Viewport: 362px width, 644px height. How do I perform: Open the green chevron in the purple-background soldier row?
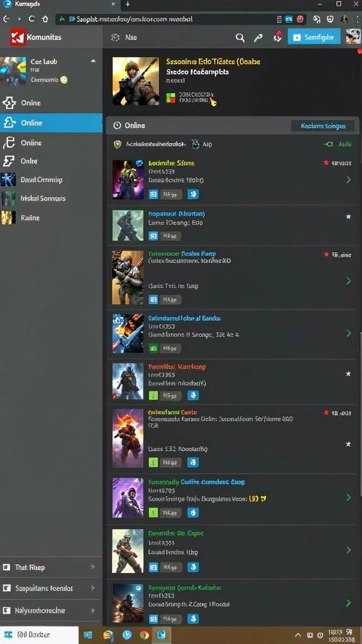(x=348, y=180)
